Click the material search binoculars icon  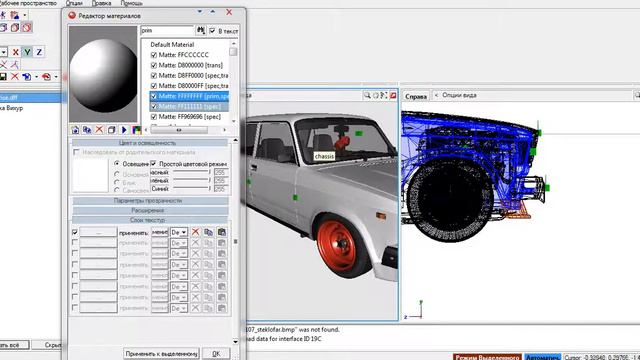click(x=200, y=31)
